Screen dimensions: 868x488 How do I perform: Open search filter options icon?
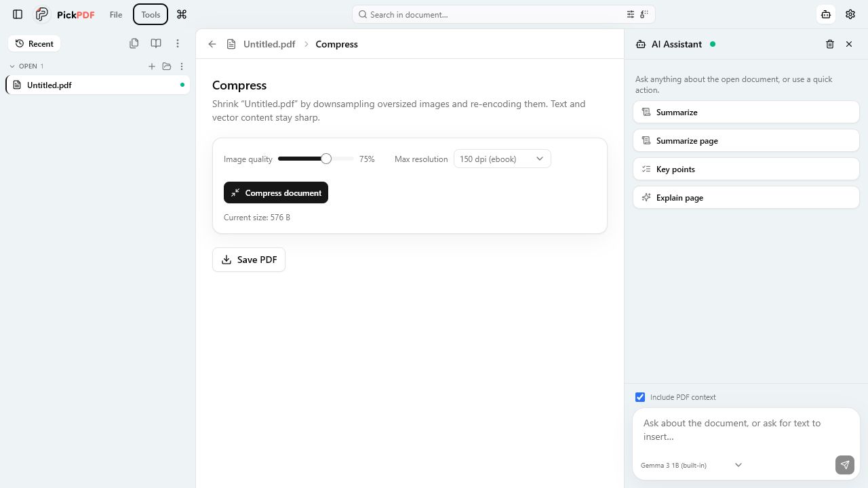(631, 14)
